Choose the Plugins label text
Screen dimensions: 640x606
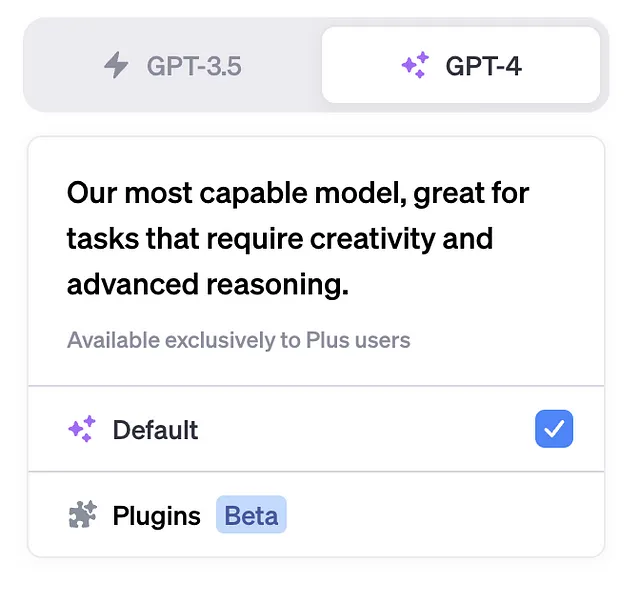pyautogui.click(x=156, y=515)
